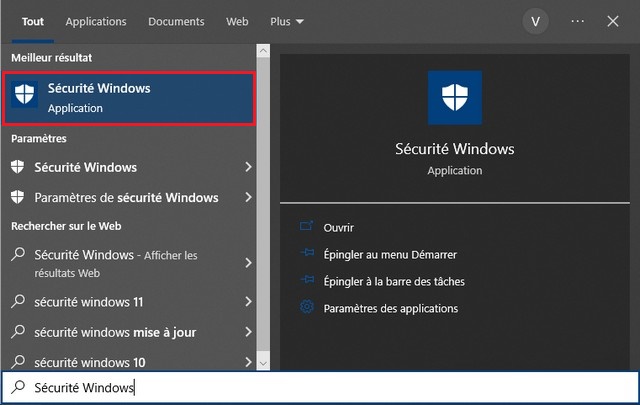
Task: Expand sécurité windows mise à jour chevron
Action: tap(248, 332)
